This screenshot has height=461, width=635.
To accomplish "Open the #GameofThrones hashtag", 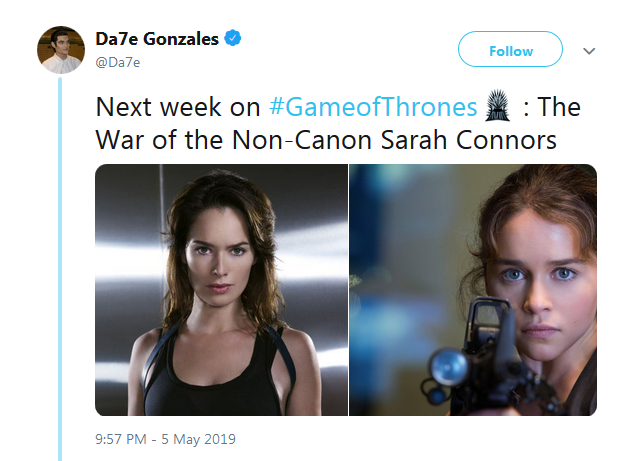I will coord(373,107).
